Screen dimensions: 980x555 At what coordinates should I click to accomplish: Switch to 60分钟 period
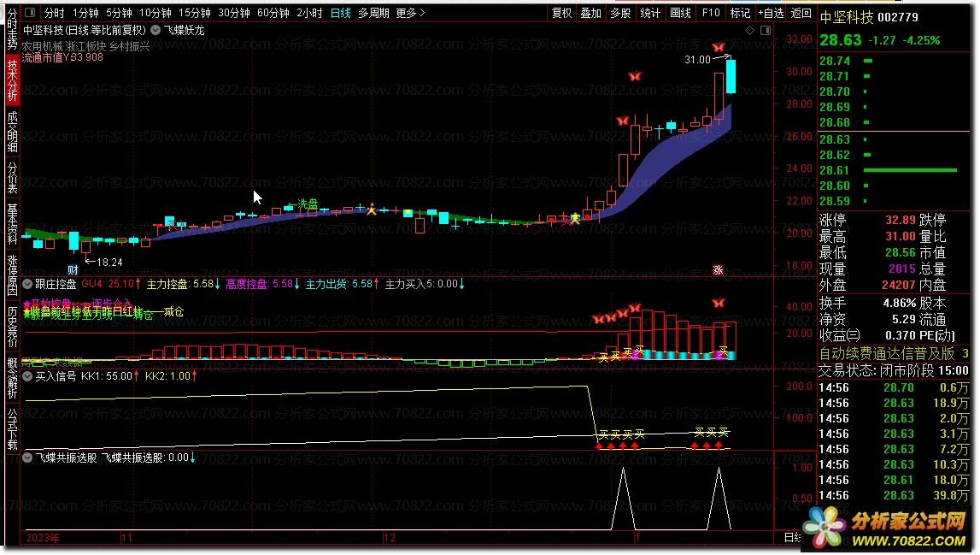[273, 13]
